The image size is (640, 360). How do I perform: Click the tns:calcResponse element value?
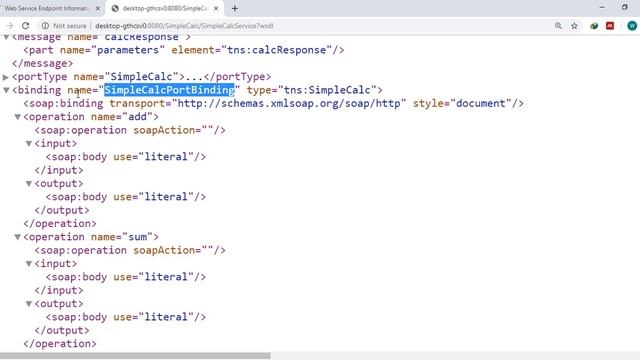(276, 50)
